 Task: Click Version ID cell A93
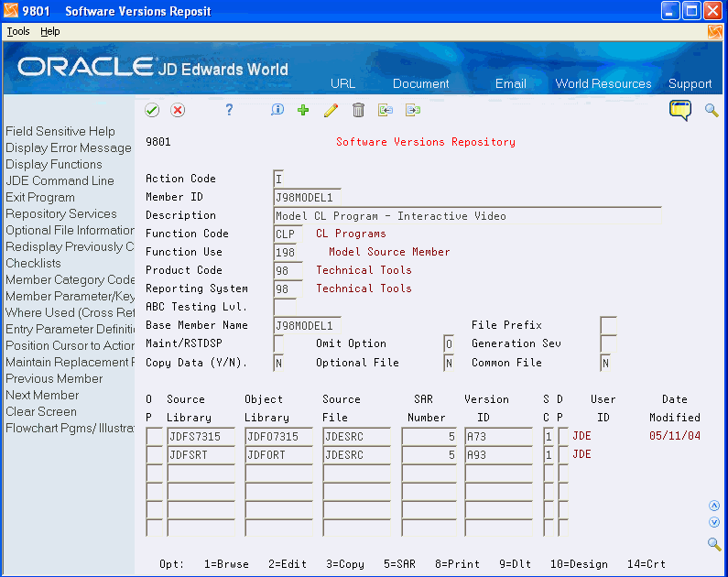(x=498, y=455)
